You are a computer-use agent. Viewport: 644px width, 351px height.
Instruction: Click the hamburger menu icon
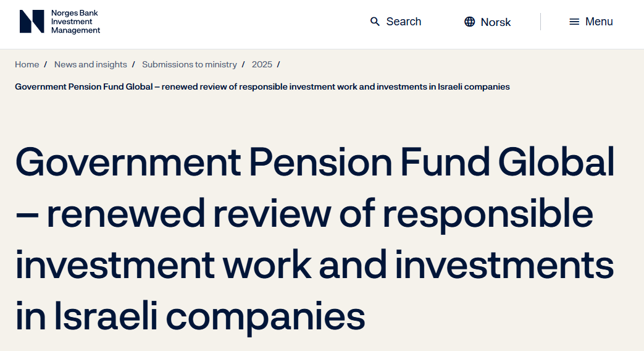(x=574, y=22)
